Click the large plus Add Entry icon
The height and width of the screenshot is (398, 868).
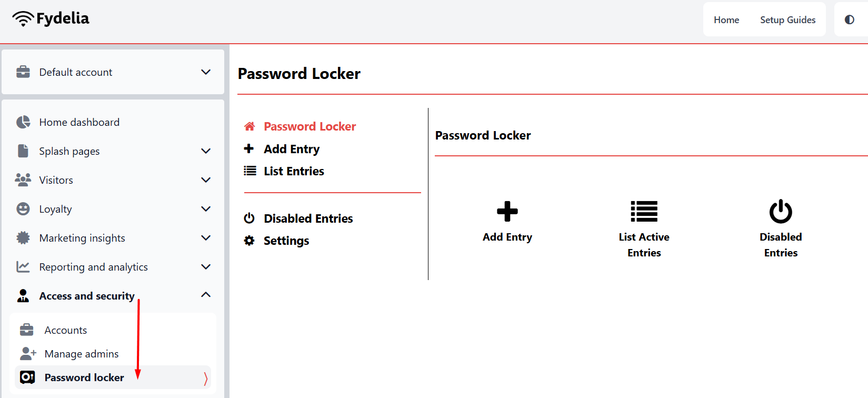pyautogui.click(x=507, y=211)
